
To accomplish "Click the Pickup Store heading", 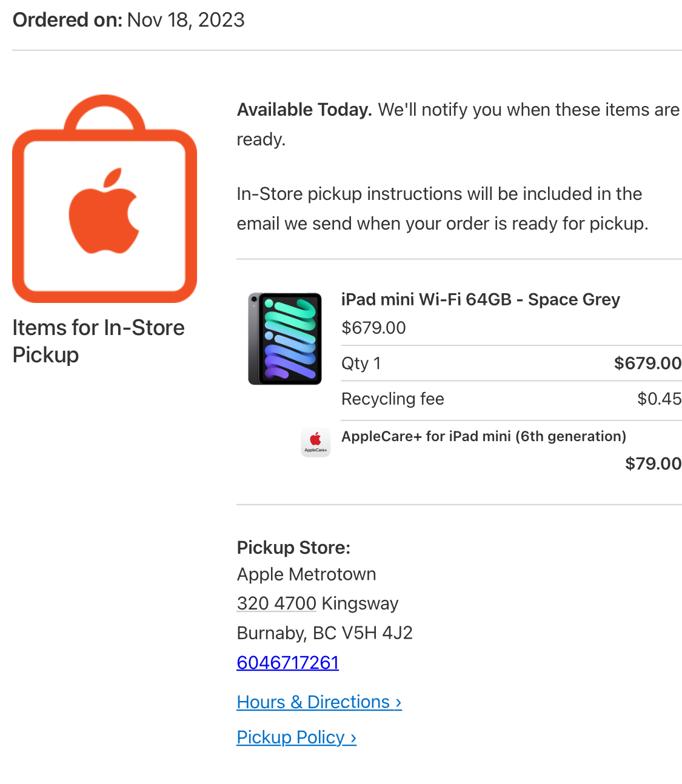I will [293, 547].
